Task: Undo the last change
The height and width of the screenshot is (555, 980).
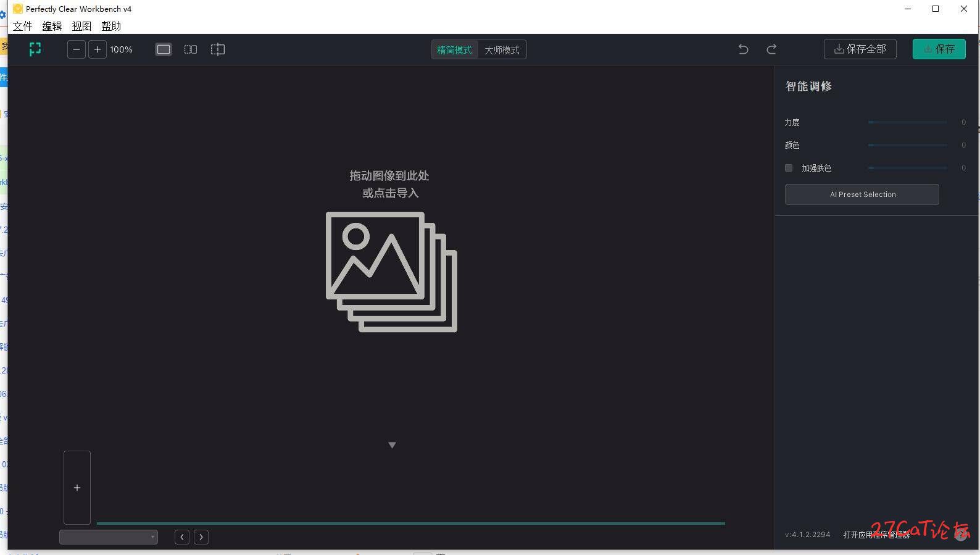Action: pos(744,49)
